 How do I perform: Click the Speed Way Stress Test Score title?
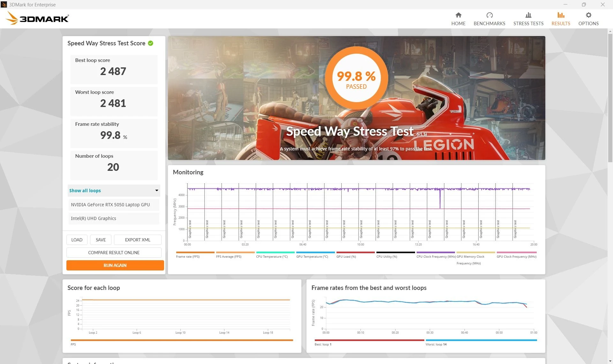tap(106, 43)
